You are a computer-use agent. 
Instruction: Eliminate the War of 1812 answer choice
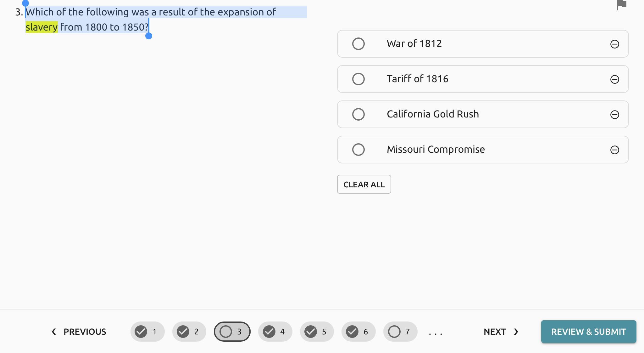[614, 44]
